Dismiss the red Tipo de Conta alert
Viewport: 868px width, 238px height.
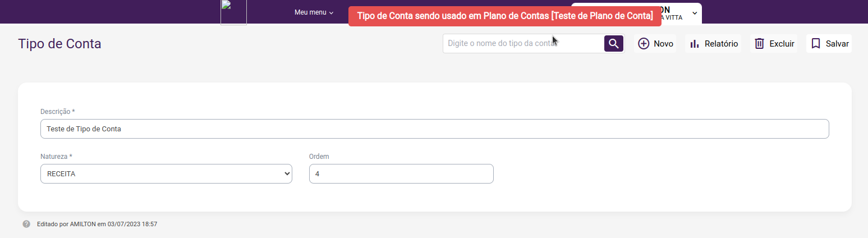click(x=505, y=16)
